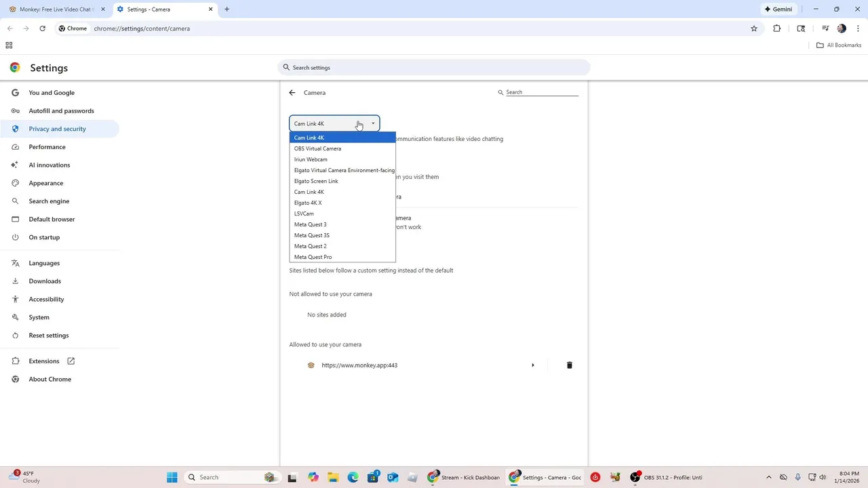
Task: Open the apps grid in bookmarks bar
Action: [x=9, y=45]
